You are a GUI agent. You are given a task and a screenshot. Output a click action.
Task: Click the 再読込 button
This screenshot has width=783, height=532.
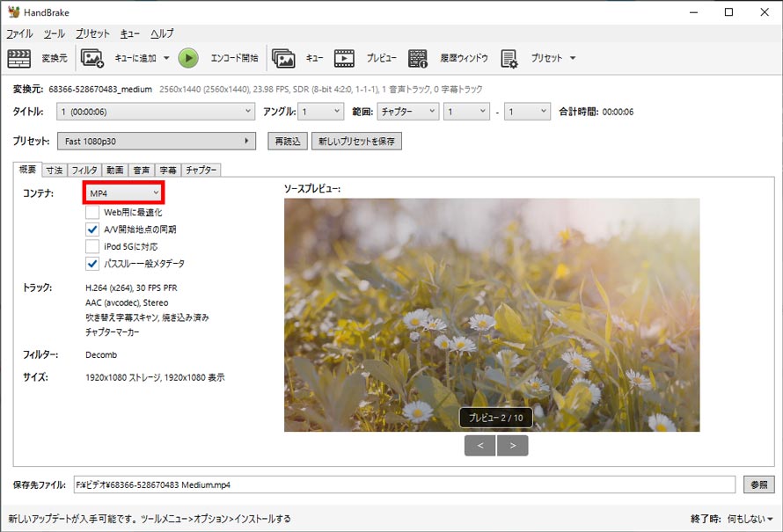click(288, 142)
